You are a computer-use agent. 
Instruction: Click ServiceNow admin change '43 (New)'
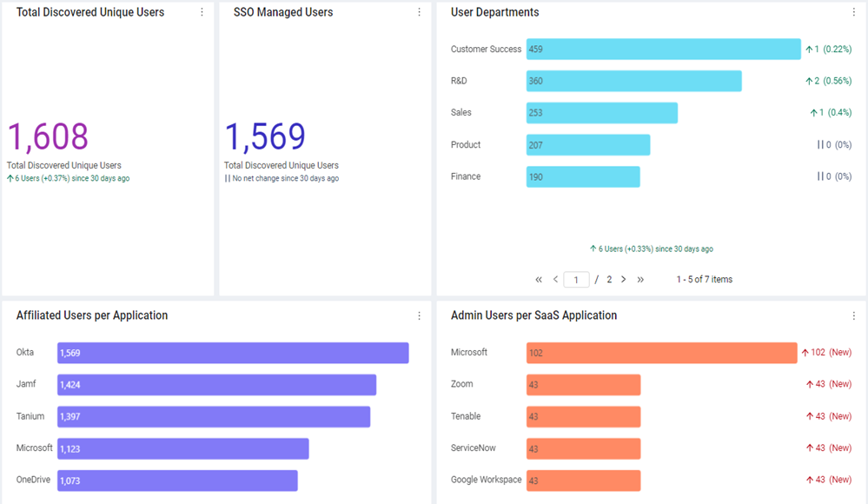pyautogui.click(x=829, y=448)
